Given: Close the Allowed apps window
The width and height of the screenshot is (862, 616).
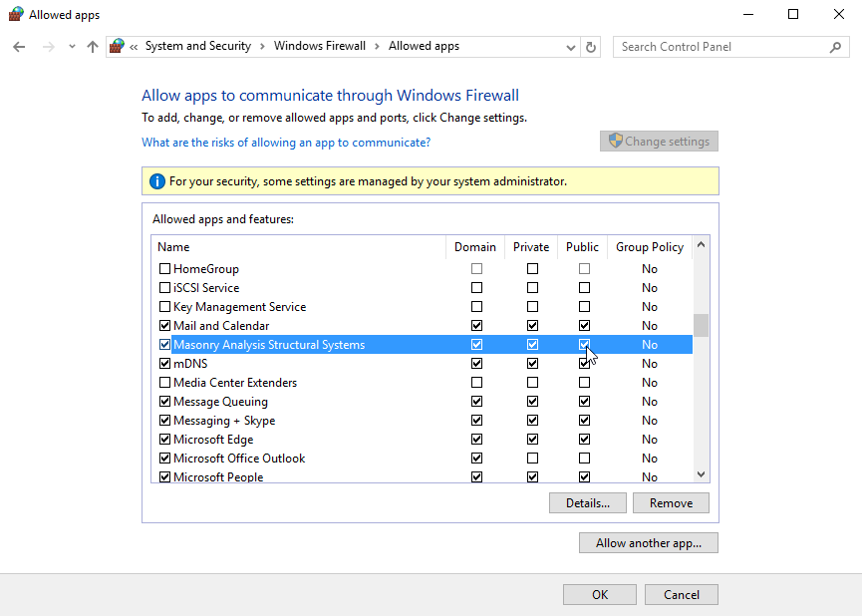Looking at the screenshot, I should [x=839, y=14].
